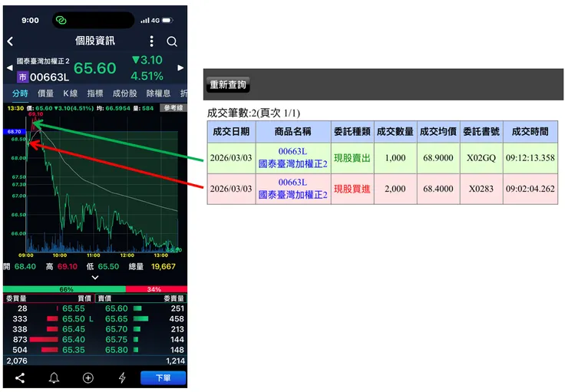Select ask price 65.60 in the order book
Viewport: 568px width, 392px height.
116,308
